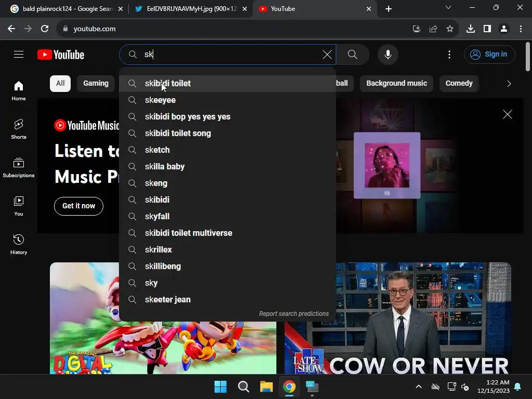Image resolution: width=532 pixels, height=399 pixels.
Task: Select the All filter chip
Action: pyautogui.click(x=60, y=84)
